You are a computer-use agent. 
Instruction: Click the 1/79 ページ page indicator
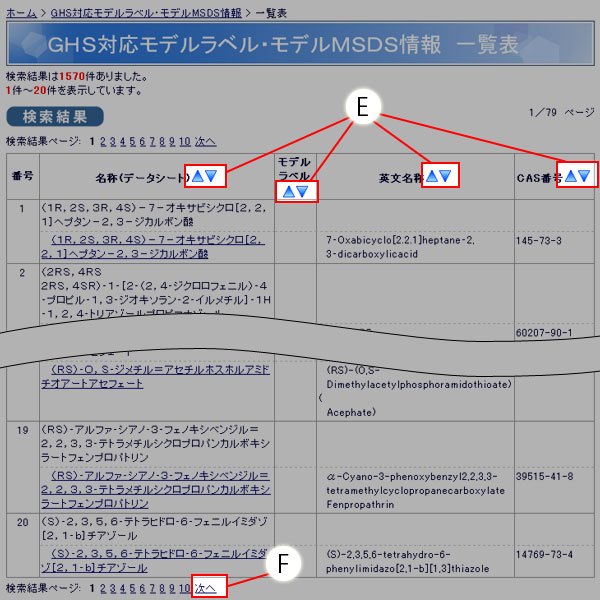click(562, 112)
